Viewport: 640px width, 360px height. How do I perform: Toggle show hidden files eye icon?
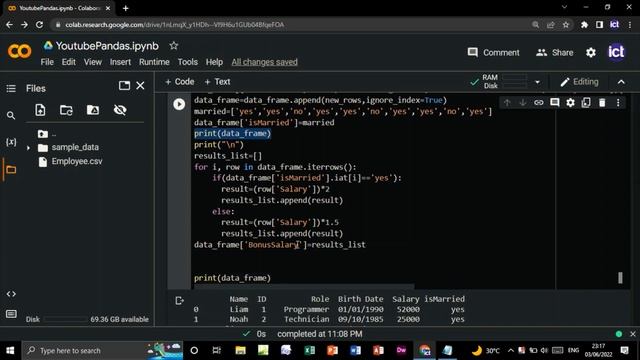(120, 110)
